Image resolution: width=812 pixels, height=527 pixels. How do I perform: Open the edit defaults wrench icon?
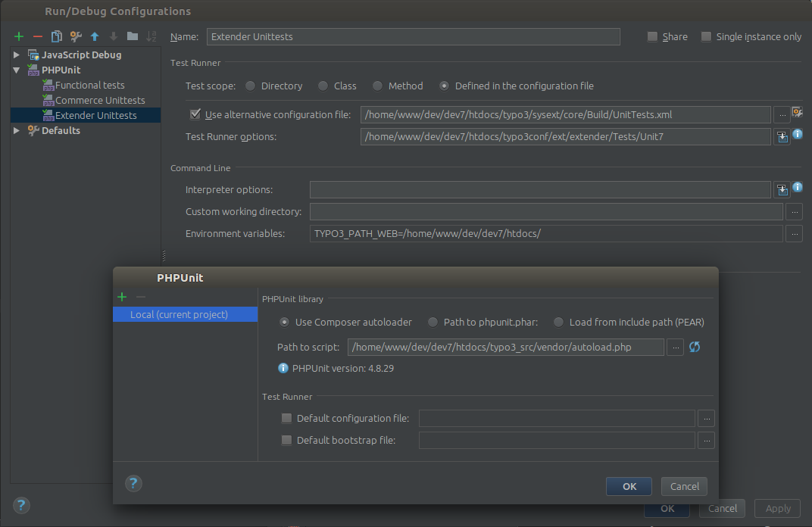pos(76,36)
